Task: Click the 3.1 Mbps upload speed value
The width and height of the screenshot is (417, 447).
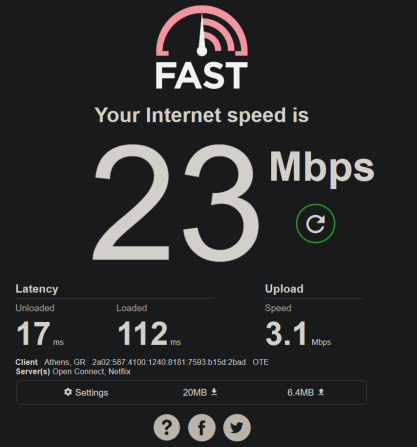Action: [298, 333]
